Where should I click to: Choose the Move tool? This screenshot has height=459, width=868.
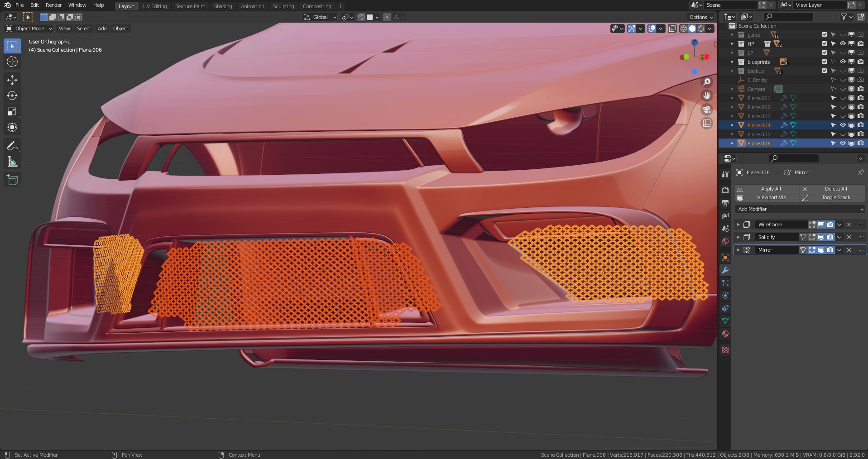pyautogui.click(x=12, y=80)
